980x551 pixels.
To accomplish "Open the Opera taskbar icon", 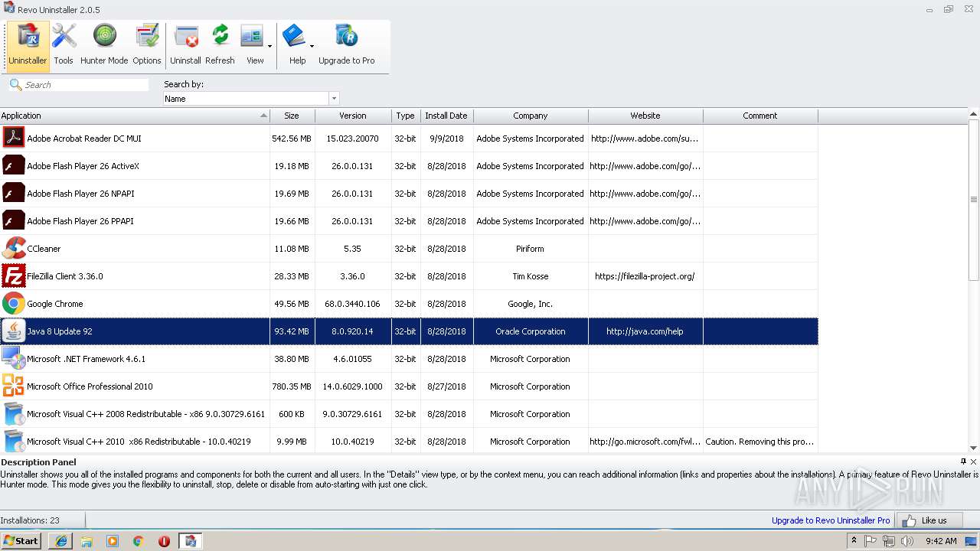I will coord(164,541).
